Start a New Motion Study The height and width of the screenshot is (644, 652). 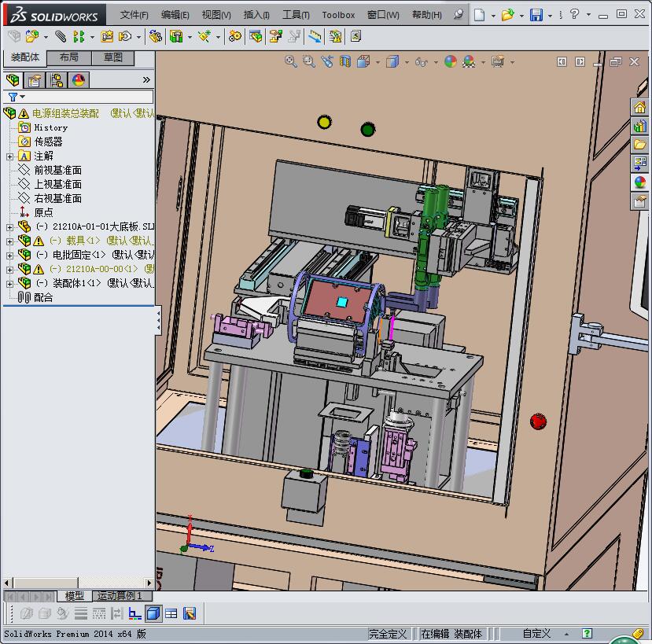[x=235, y=37]
